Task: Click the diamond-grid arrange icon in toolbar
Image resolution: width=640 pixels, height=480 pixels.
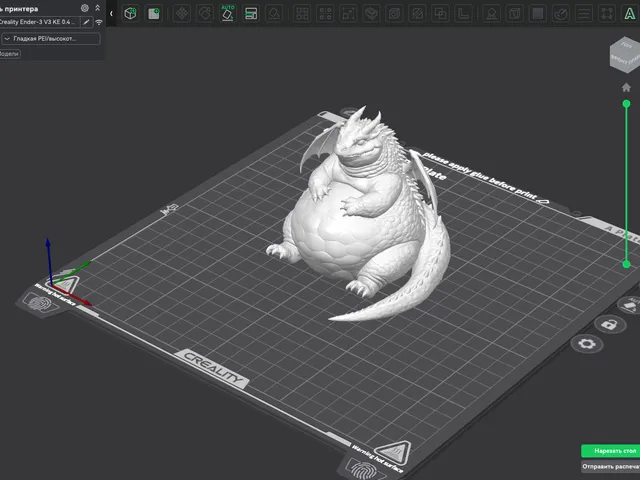Action: point(182,13)
